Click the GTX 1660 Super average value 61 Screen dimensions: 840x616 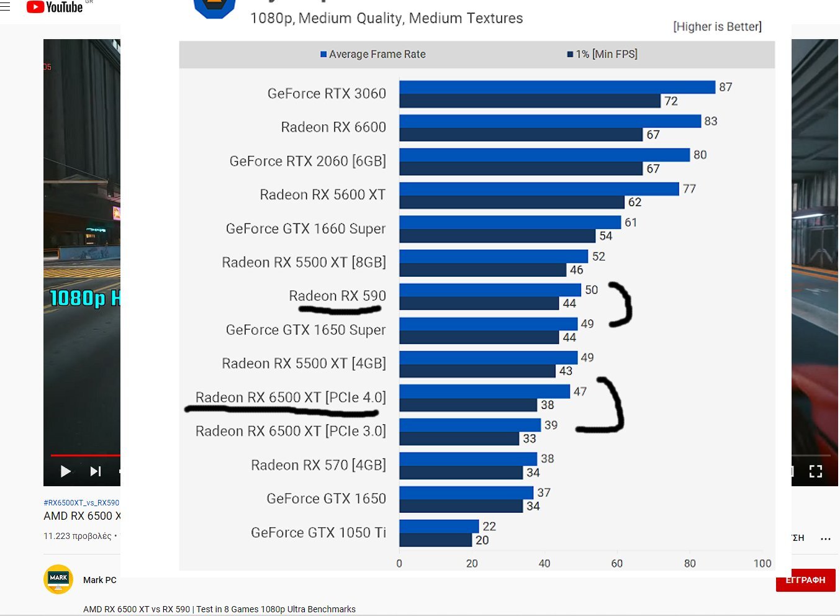click(x=631, y=222)
